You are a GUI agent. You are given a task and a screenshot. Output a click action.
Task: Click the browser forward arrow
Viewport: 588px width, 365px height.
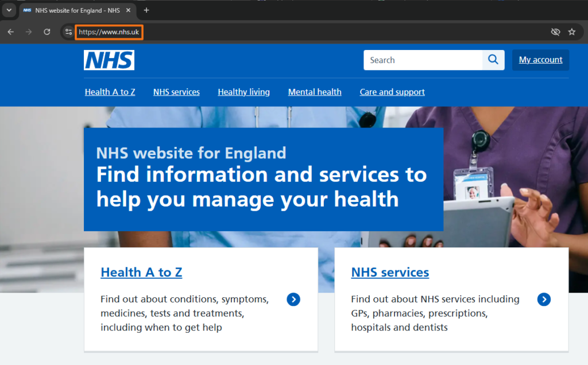(x=29, y=32)
